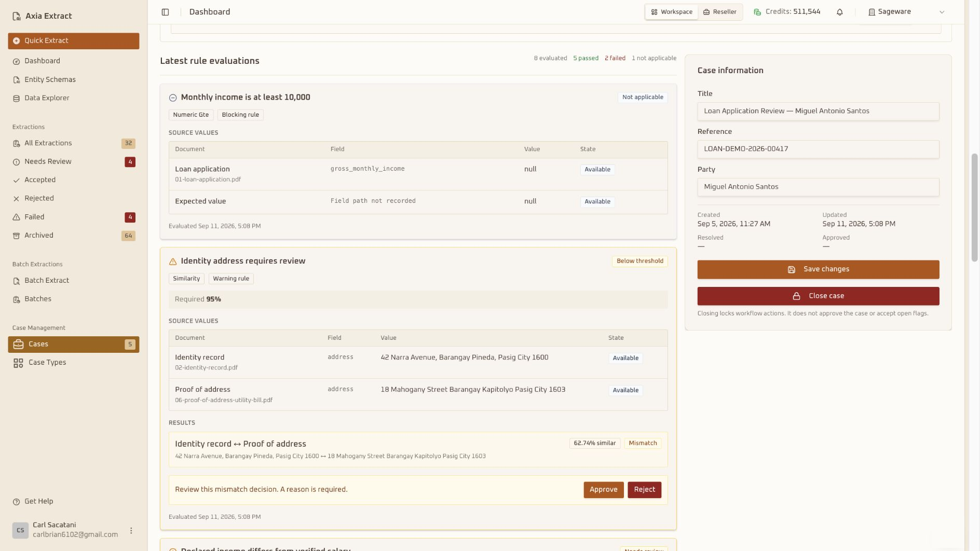Viewport: 980px width, 551px height.
Task: Click the '62.74% similar' badge
Action: tap(594, 443)
